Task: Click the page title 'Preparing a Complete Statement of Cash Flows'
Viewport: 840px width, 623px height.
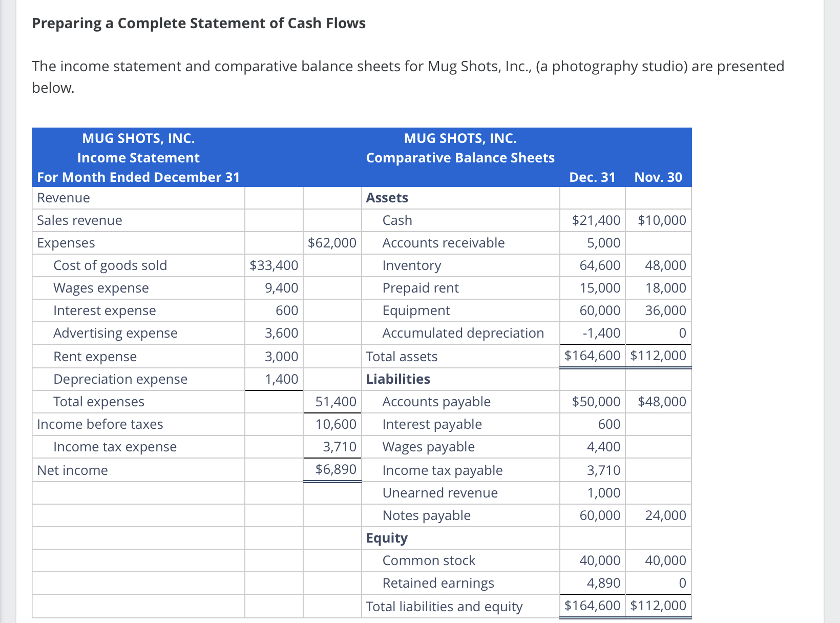Action: coord(199,24)
